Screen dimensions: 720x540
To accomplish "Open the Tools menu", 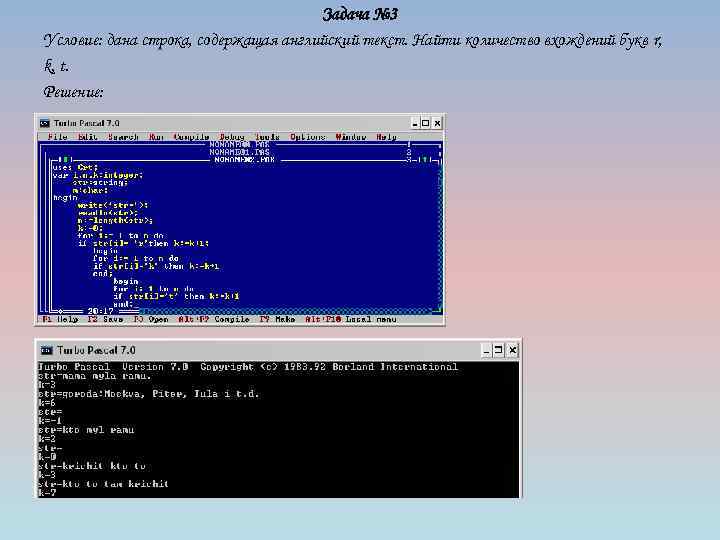I will tap(267, 137).
